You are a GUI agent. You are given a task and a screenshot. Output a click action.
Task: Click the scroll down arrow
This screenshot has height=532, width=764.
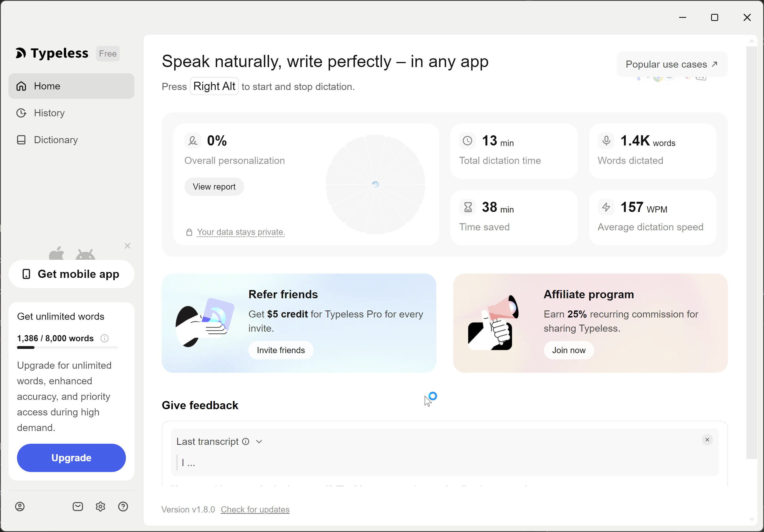click(x=752, y=519)
